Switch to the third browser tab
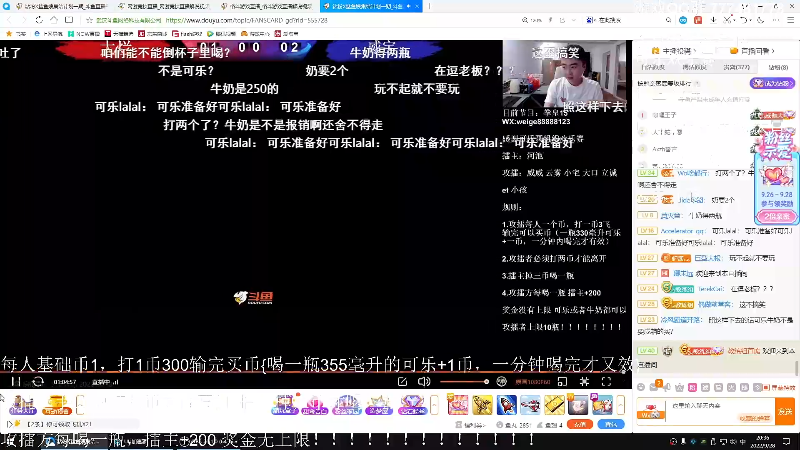 [267, 6]
